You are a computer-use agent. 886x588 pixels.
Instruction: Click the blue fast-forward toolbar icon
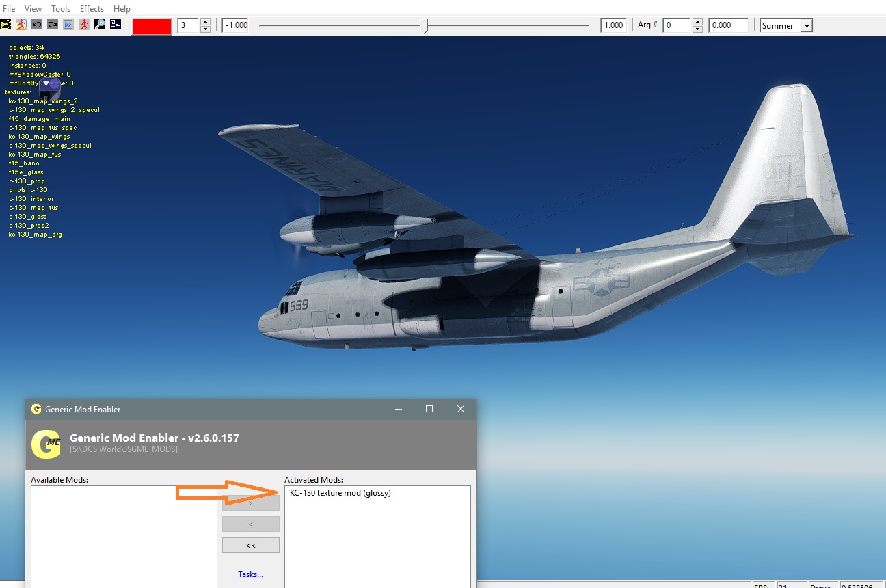(x=68, y=25)
